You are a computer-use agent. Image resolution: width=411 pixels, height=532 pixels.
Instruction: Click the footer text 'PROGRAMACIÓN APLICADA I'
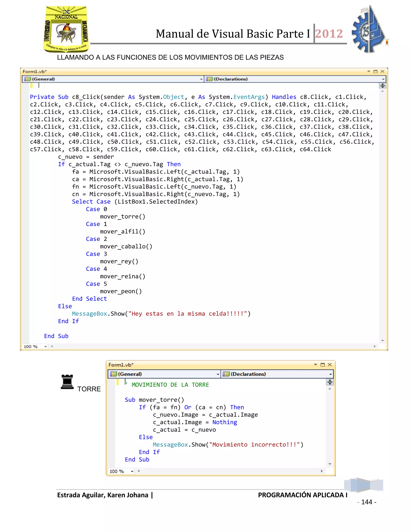[x=303, y=495]
